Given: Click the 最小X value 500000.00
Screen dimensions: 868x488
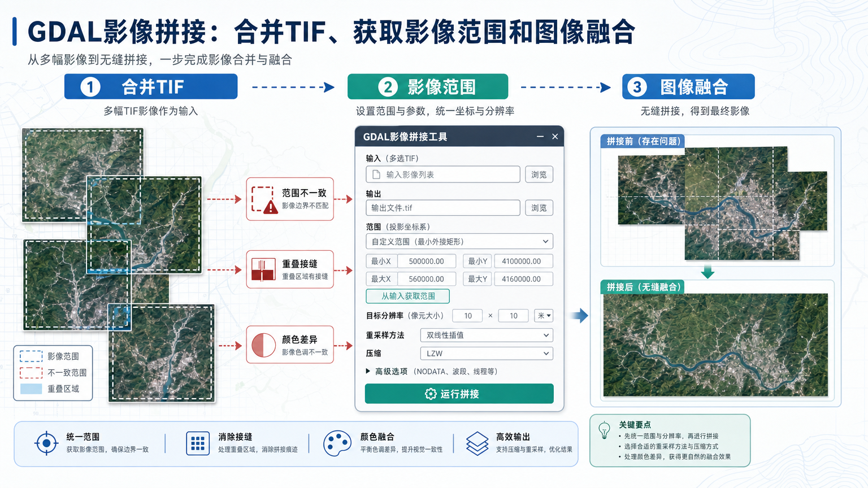Looking at the screenshot, I should [x=427, y=262].
